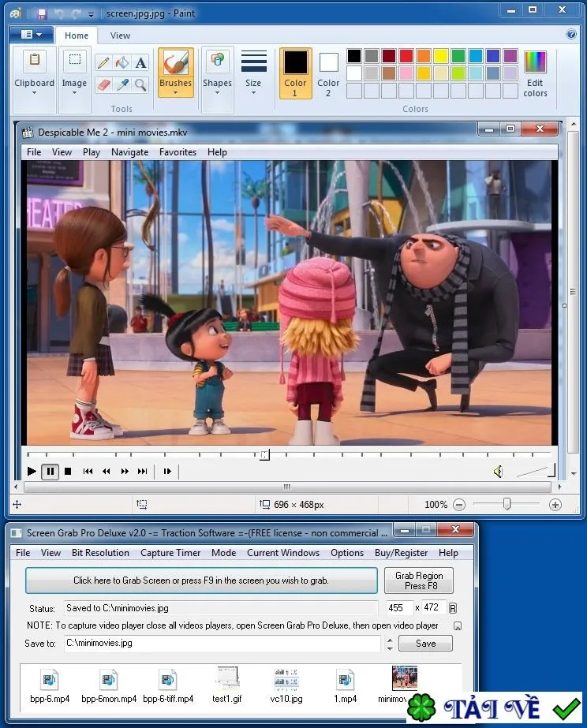Open the bpp-6.mp4 file icon
587x728 pixels.
pyautogui.click(x=49, y=680)
